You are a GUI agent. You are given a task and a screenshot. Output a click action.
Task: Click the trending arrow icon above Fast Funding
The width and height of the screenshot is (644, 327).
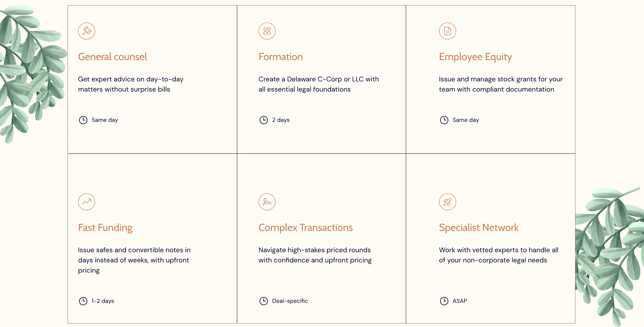pyautogui.click(x=87, y=202)
